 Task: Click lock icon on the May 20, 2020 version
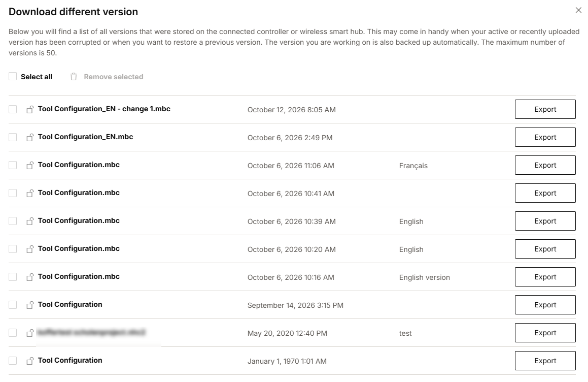click(x=30, y=333)
